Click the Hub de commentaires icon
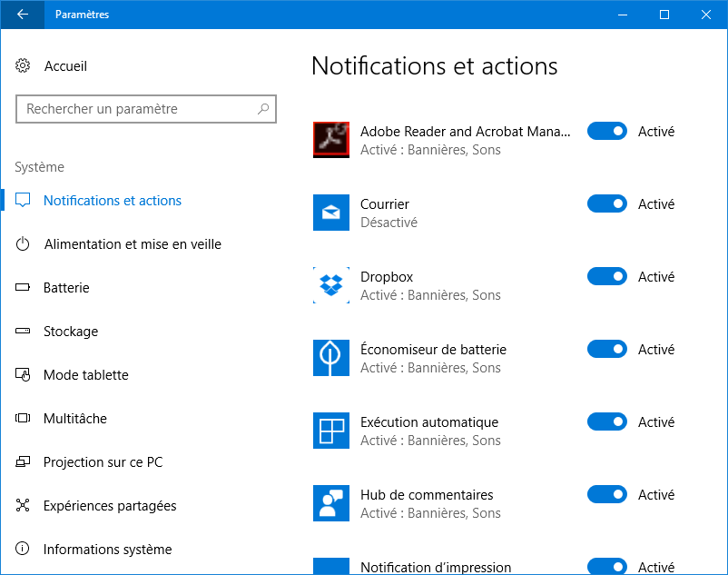The image size is (728, 575). tap(331, 503)
